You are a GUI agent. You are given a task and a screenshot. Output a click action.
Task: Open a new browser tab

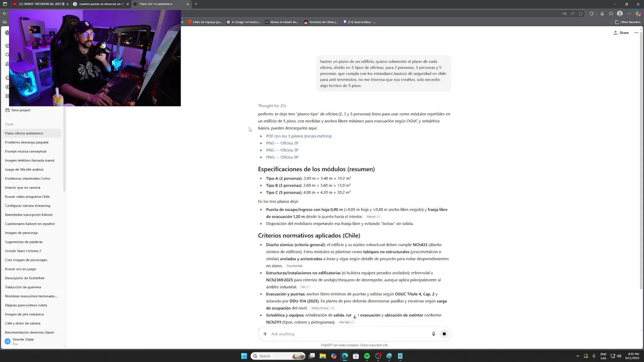(196, 4)
